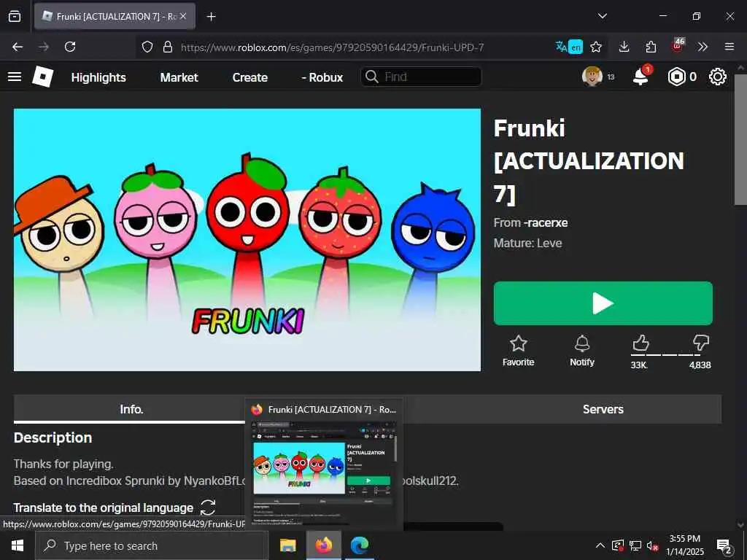Open Firefox application hamburger menu
Image resolution: width=747 pixels, height=560 pixels.
click(729, 47)
